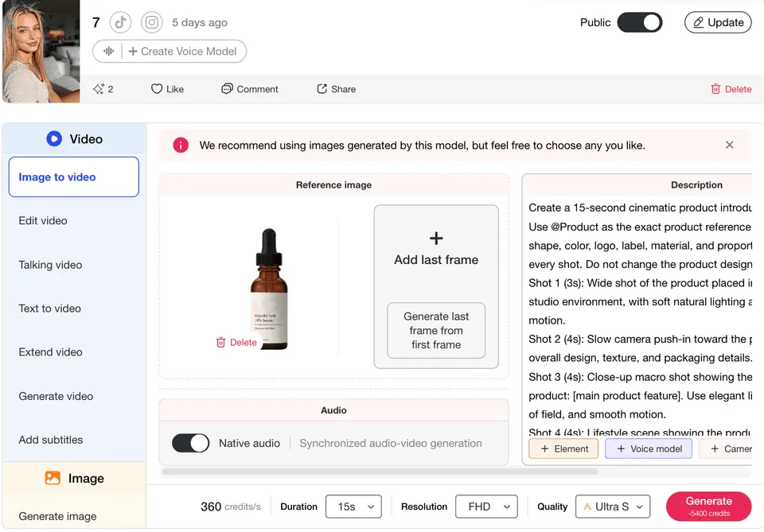Delete the model using top-right trash icon
764x532 pixels.
pos(715,88)
